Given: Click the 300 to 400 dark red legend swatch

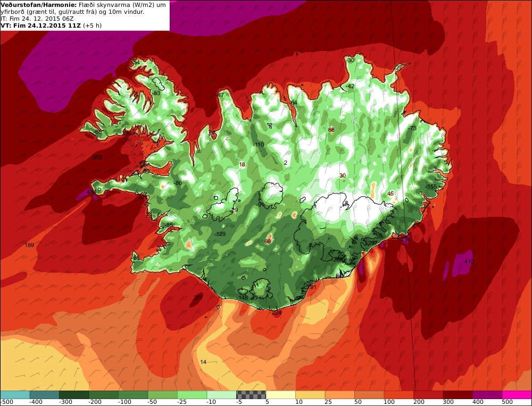Looking at the screenshot, I should click(x=458, y=395).
